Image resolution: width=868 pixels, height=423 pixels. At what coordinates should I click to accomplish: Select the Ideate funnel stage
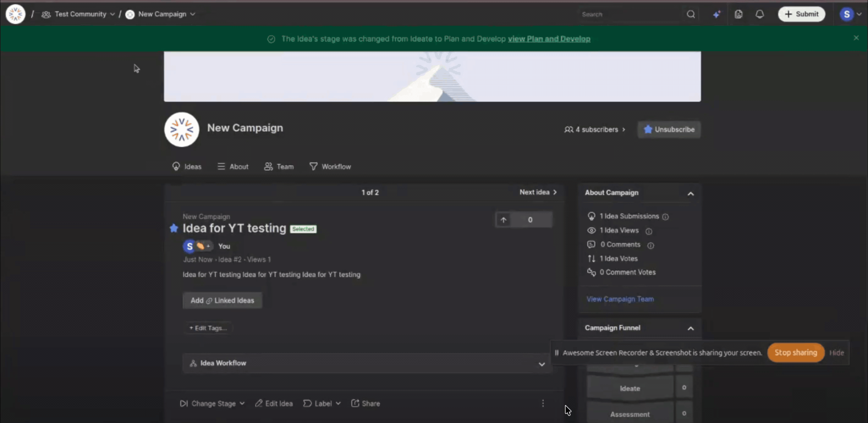[630, 388]
